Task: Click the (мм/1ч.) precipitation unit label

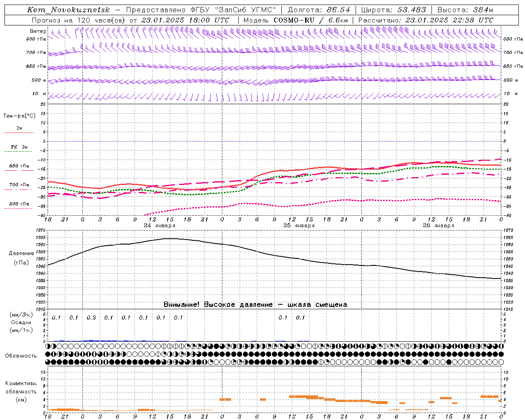Action: coord(21,330)
